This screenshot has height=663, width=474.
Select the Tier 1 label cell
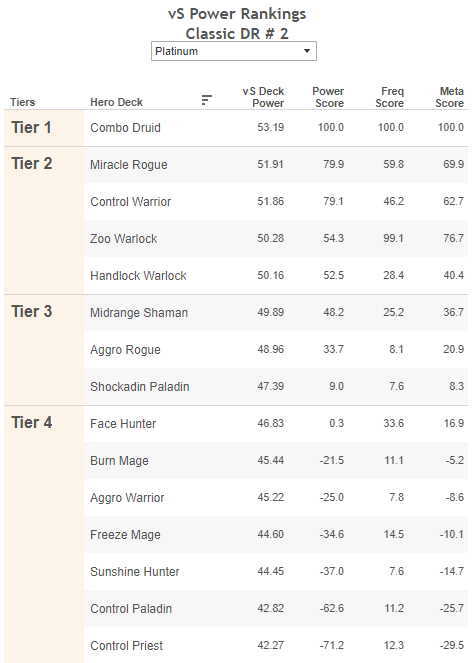[44, 128]
